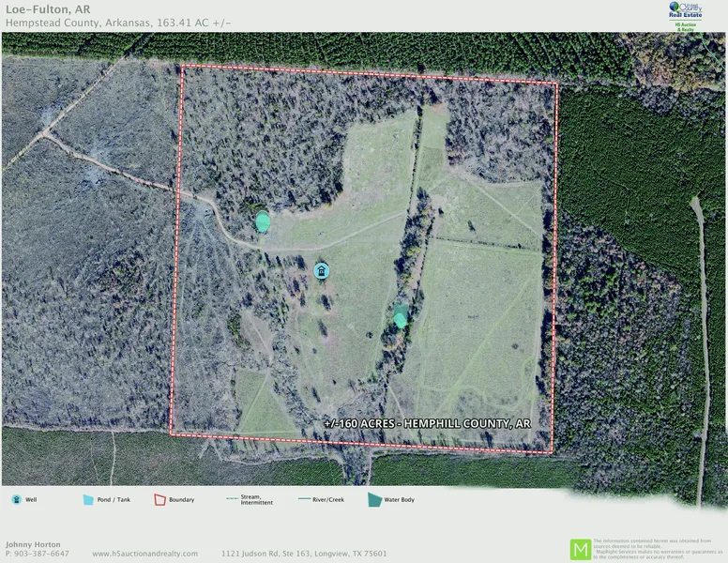Click the green MapRight M logo
This screenshot has height=563, width=728.
click(581, 549)
